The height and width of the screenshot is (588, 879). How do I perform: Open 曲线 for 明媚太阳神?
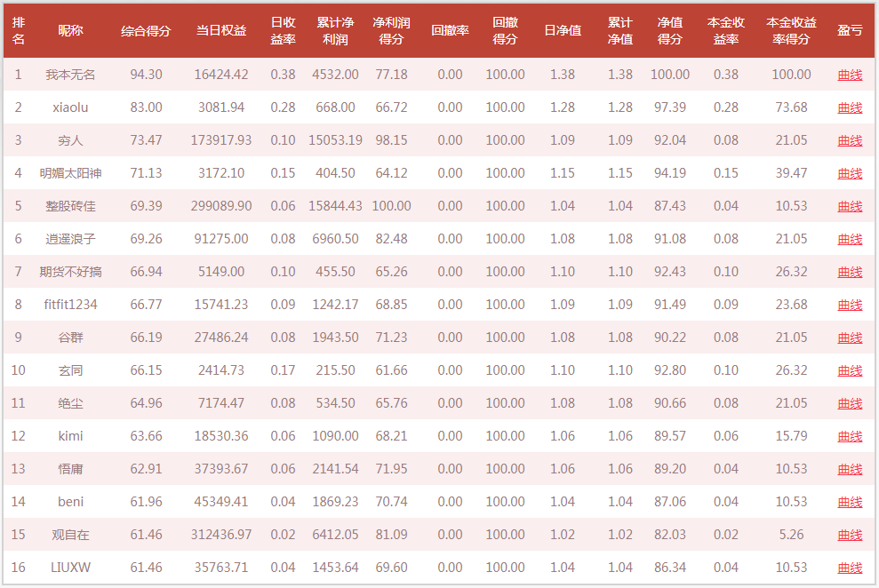850,173
